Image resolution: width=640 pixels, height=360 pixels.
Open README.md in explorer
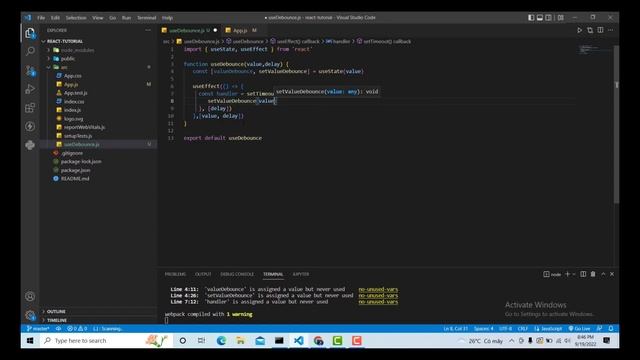click(75, 179)
